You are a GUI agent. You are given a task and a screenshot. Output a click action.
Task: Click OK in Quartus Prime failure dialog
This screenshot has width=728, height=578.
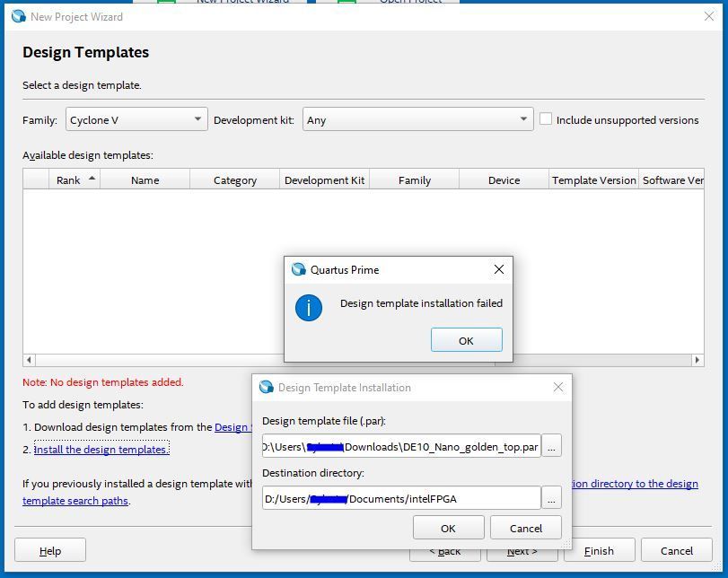[x=466, y=340]
